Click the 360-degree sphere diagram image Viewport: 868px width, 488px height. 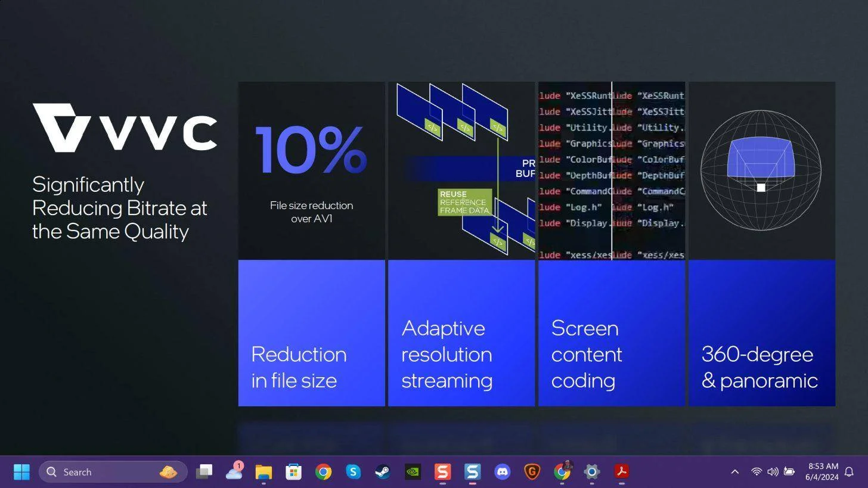pyautogui.click(x=761, y=170)
